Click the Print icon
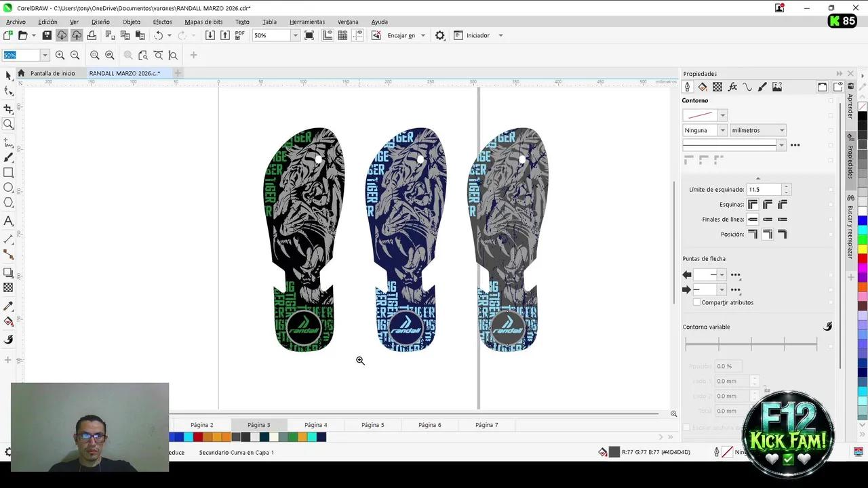This screenshot has height=488, width=868. tap(92, 35)
